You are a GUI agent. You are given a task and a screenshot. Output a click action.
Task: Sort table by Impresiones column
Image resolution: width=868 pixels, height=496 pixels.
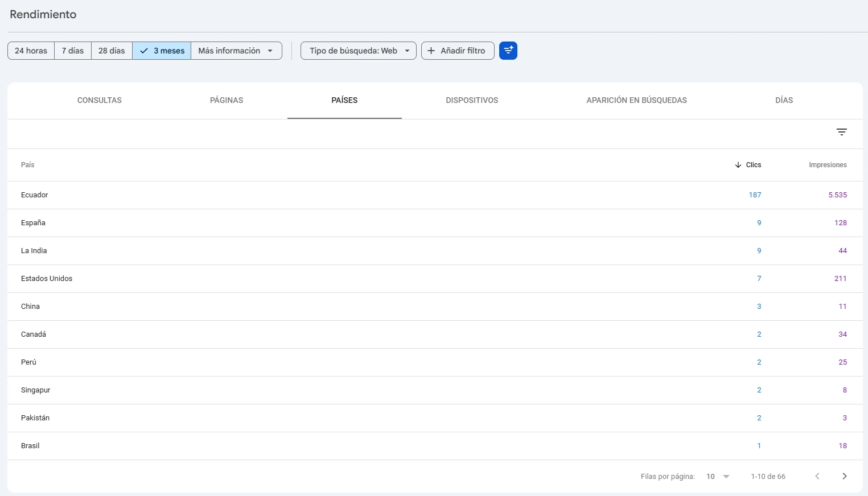click(828, 165)
